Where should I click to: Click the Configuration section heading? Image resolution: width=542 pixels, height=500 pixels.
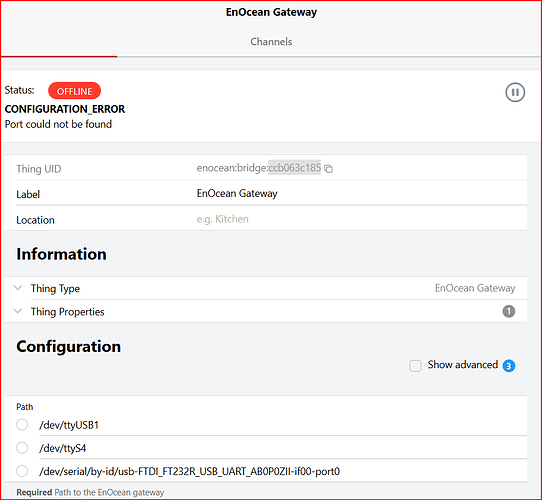point(68,346)
